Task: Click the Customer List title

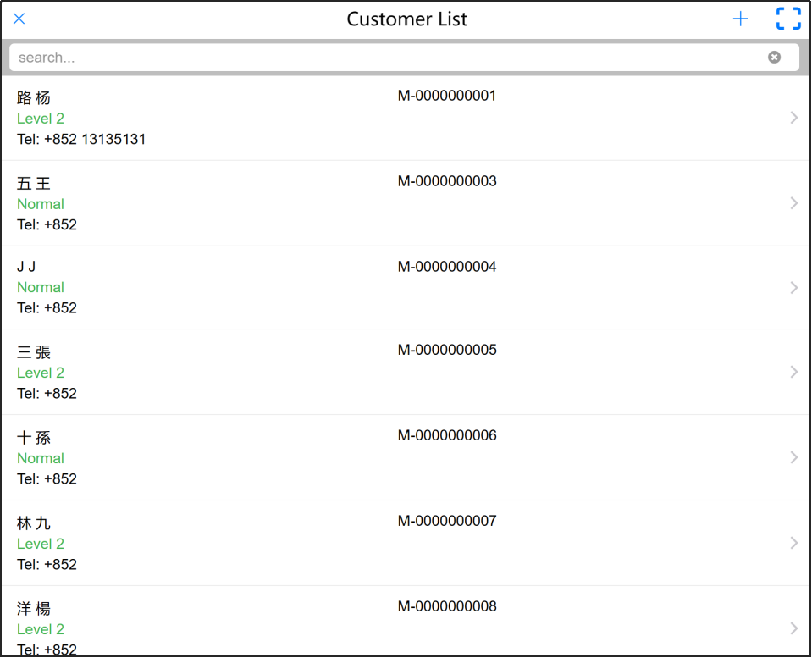Action: point(406,19)
